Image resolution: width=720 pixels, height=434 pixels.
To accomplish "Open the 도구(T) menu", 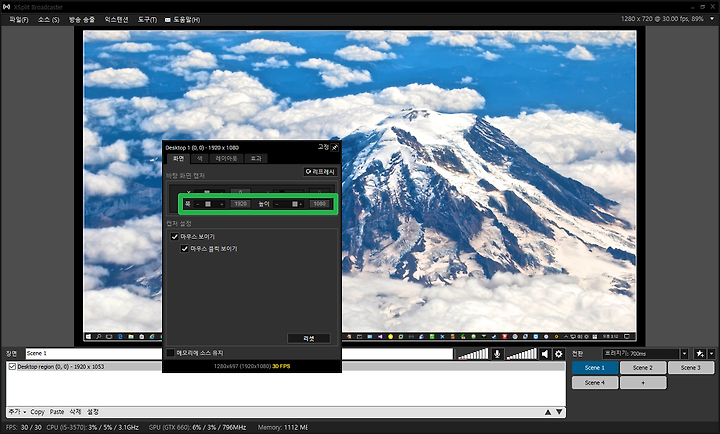I will 147,20.
